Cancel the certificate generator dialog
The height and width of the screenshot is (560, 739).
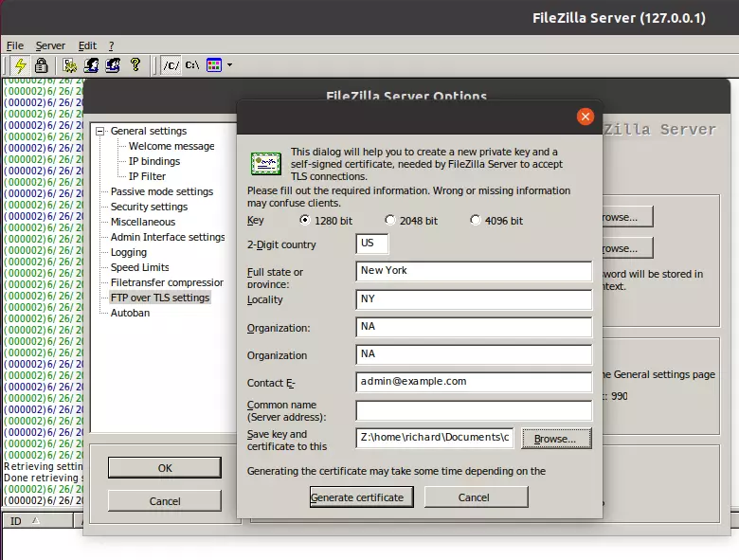pos(476,497)
